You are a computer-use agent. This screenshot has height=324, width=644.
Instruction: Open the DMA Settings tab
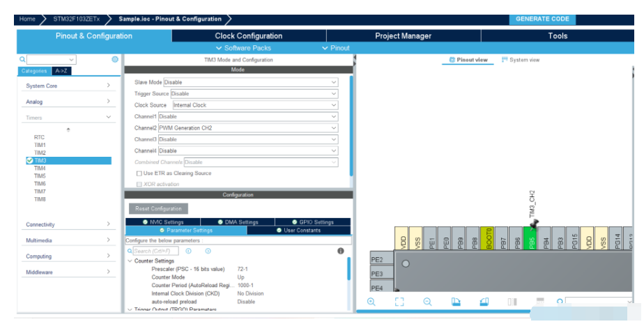coord(238,222)
